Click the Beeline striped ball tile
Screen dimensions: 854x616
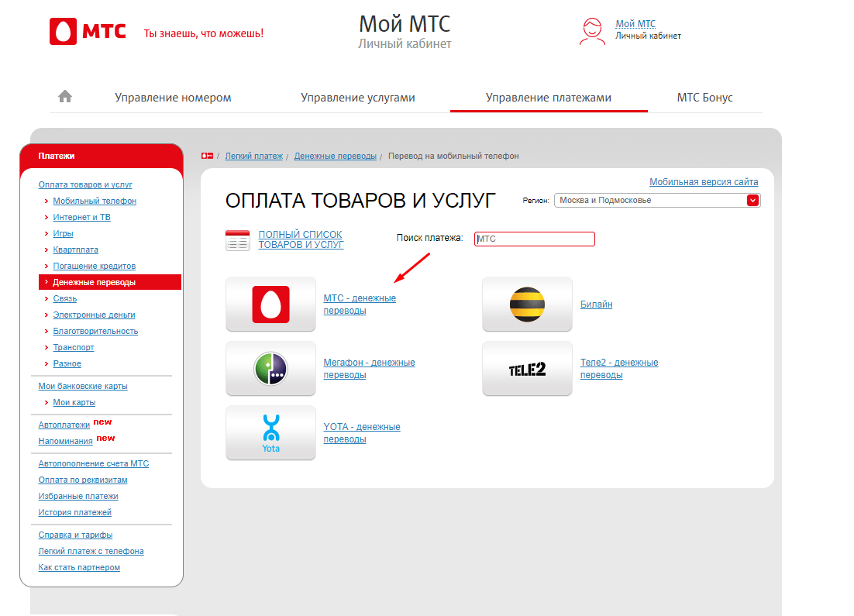click(527, 304)
